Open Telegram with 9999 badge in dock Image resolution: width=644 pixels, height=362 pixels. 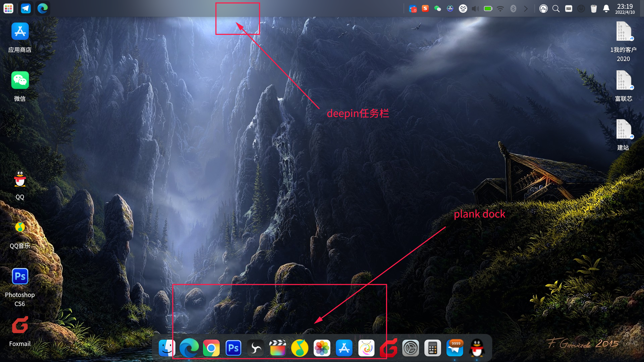coord(455,348)
